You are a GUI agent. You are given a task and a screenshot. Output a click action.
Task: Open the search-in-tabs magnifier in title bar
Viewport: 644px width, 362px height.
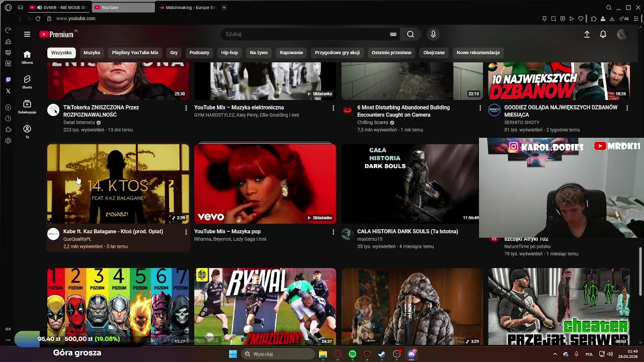609,8
